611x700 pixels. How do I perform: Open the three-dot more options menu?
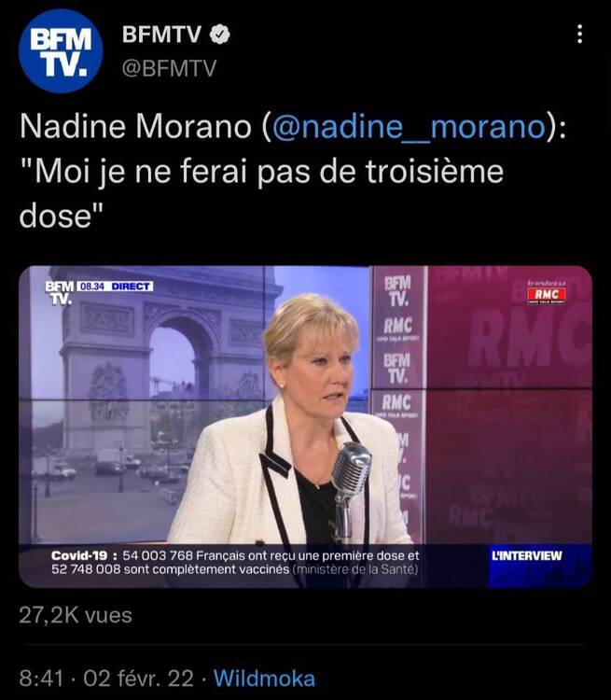(x=579, y=34)
